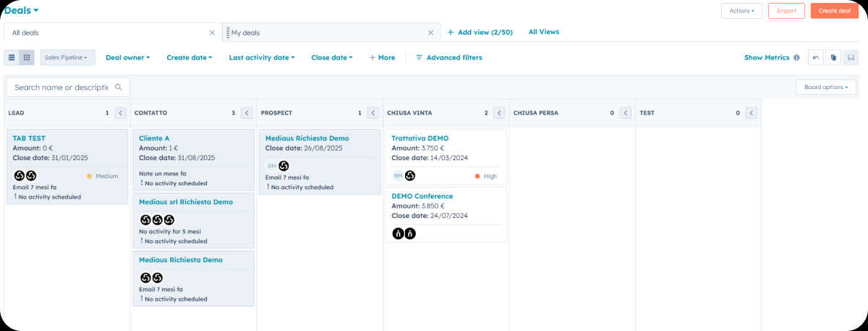This screenshot has width=868, height=331.
Task: Collapse the LEAD column
Action: (121, 113)
